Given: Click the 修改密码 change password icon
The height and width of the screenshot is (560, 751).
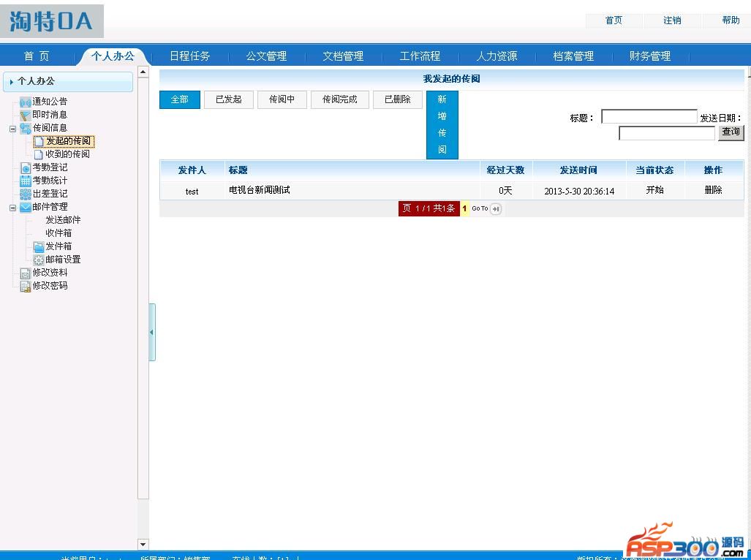Looking at the screenshot, I should [x=26, y=286].
